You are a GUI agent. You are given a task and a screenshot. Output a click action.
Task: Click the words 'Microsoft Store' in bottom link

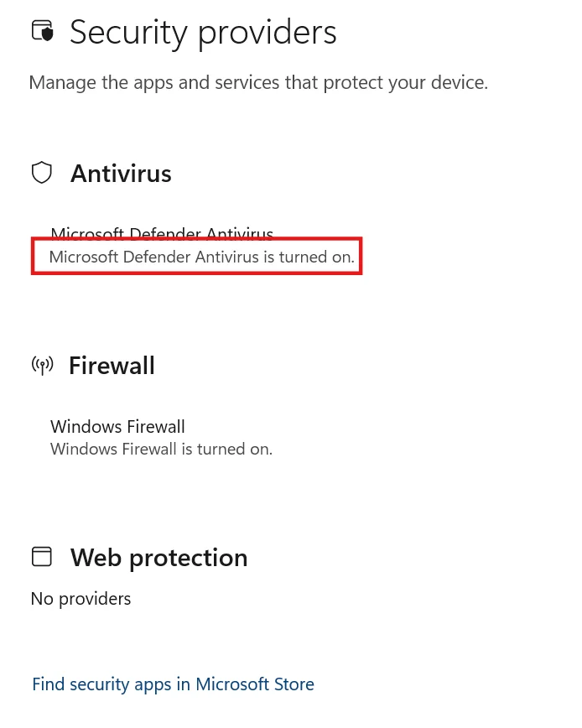(255, 684)
